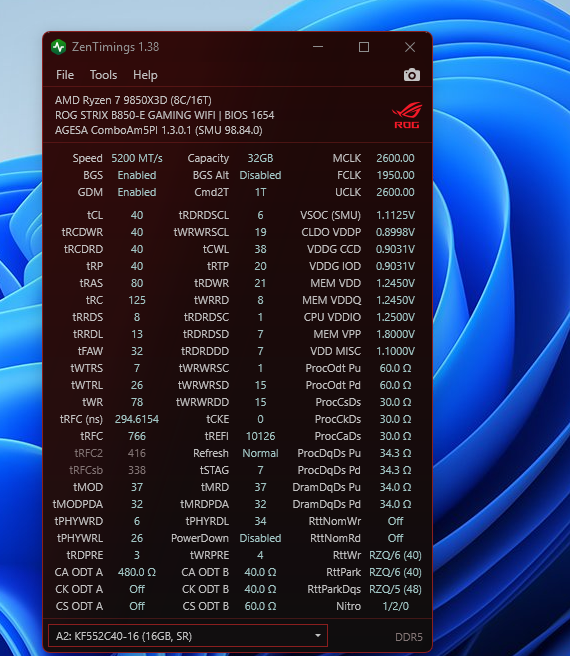This screenshot has width=570, height=656.
Task: Click the tRDWR value 21
Action: 260,283
